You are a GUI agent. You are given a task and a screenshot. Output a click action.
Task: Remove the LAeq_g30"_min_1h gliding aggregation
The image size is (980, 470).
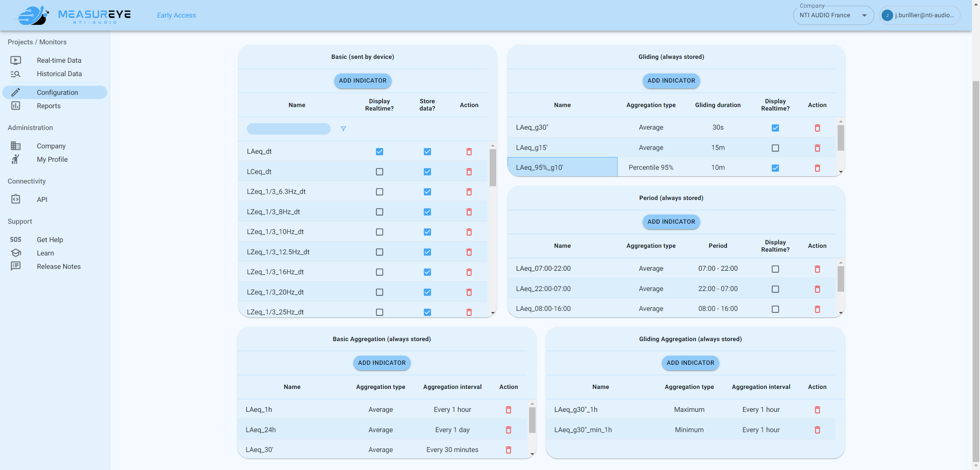click(817, 430)
